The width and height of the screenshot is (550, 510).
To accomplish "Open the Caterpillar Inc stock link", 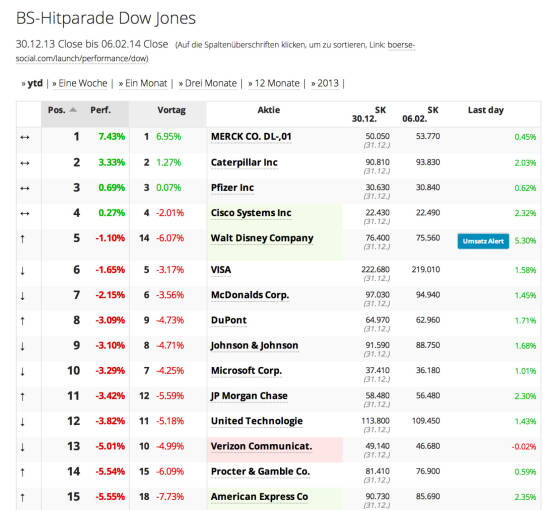I will (244, 163).
